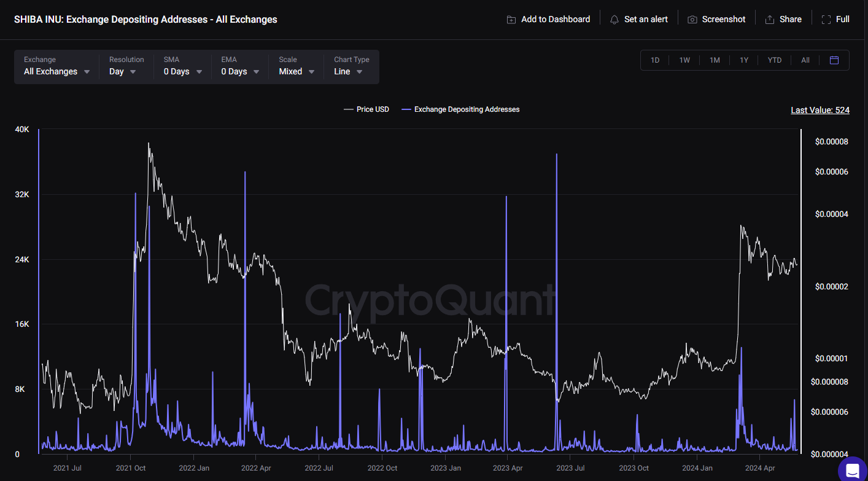Image resolution: width=868 pixels, height=481 pixels.
Task: Select the 1Y time range
Action: (744, 60)
